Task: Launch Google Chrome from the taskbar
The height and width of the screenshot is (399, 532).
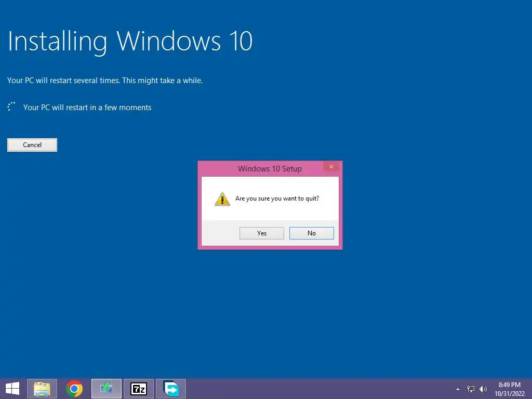Action: coord(74,389)
